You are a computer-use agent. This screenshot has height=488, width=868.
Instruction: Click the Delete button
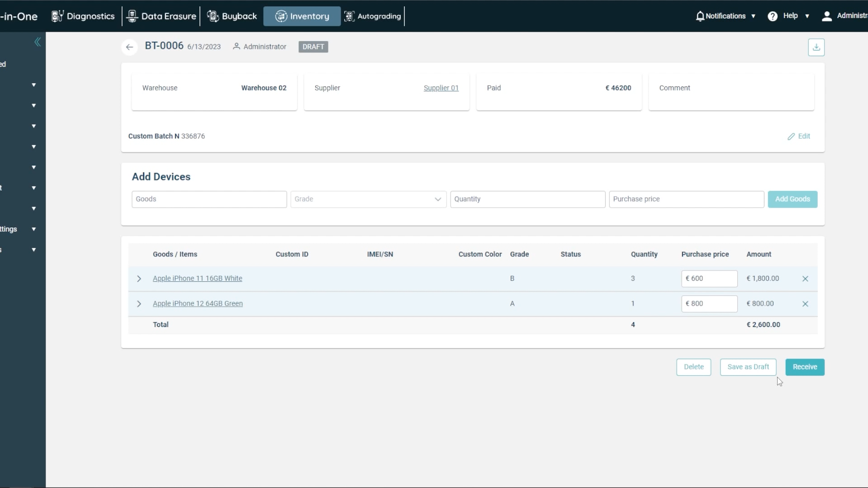coord(693,367)
